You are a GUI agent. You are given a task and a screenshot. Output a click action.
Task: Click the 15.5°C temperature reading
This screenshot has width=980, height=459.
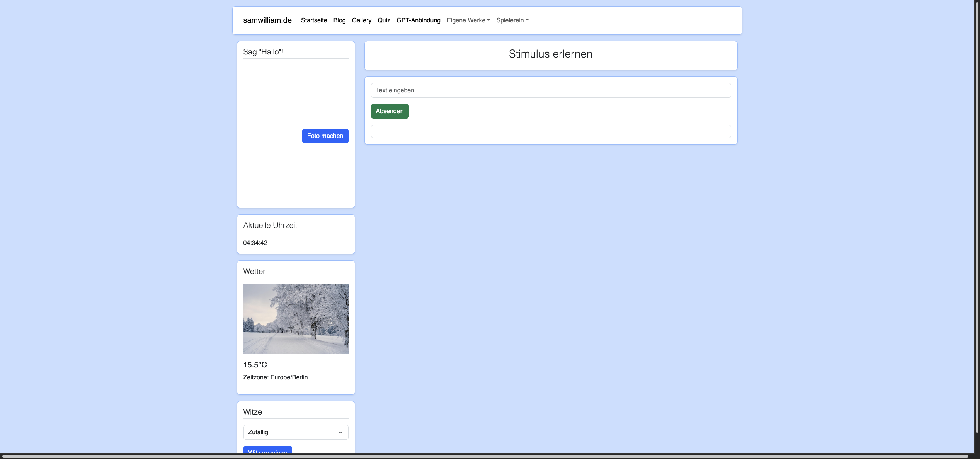click(x=255, y=365)
